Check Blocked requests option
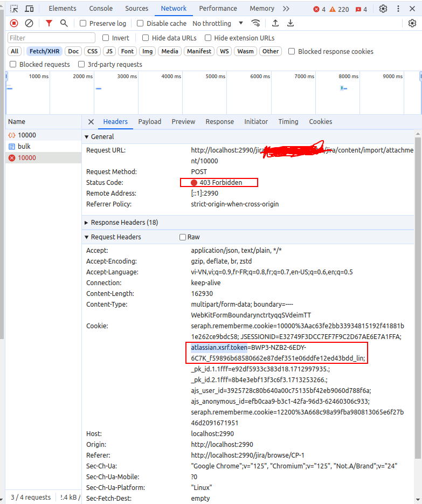Screen dimensions: 422x504 point(13,64)
